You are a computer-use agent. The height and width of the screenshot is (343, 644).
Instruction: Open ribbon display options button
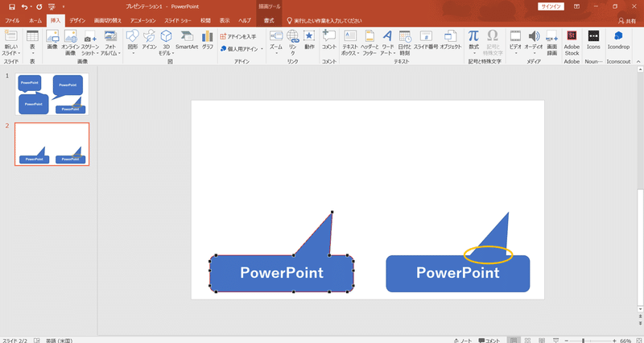click(576, 6)
